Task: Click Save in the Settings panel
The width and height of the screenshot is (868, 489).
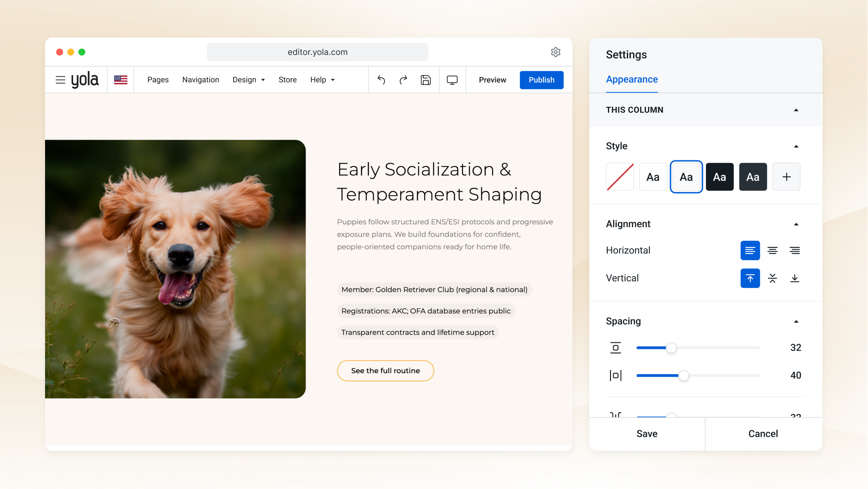Action: point(647,434)
